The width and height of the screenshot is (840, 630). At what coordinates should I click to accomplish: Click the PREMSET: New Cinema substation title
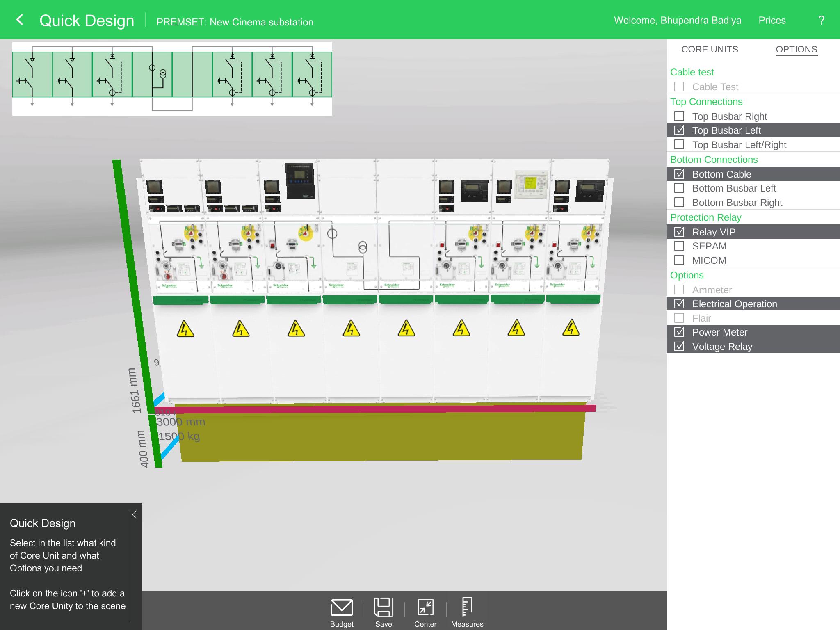(x=235, y=22)
